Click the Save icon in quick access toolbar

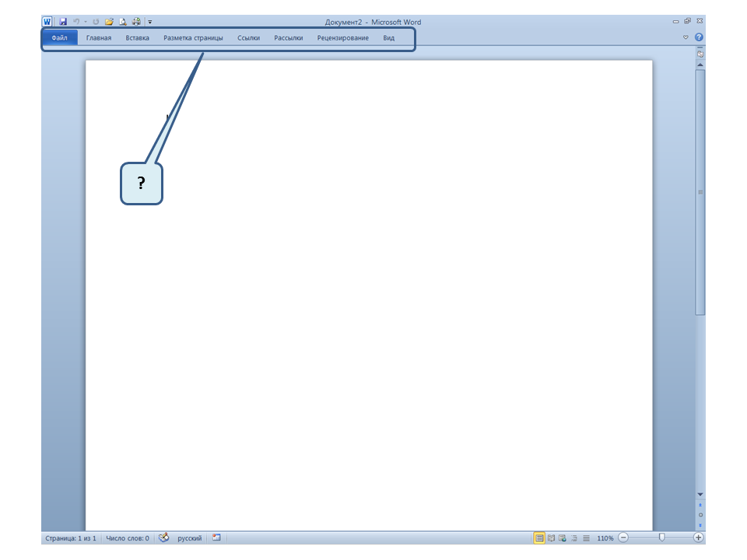click(63, 22)
